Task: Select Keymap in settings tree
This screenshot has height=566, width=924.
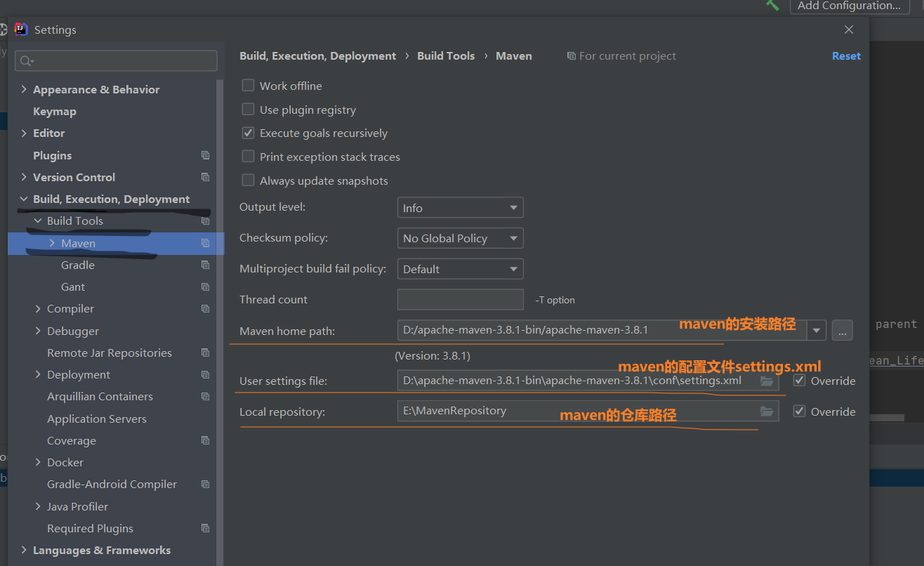Action: [x=55, y=111]
